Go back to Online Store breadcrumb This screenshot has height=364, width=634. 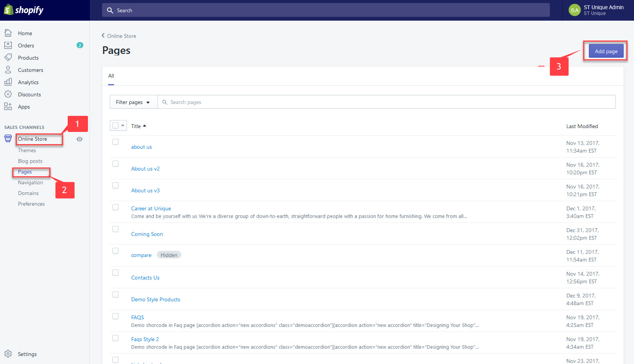point(119,36)
